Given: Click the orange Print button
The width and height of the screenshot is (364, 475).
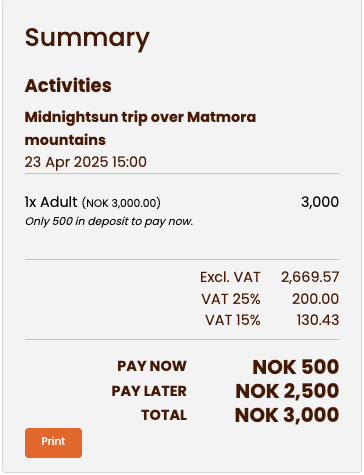Looking at the screenshot, I should [x=53, y=443].
